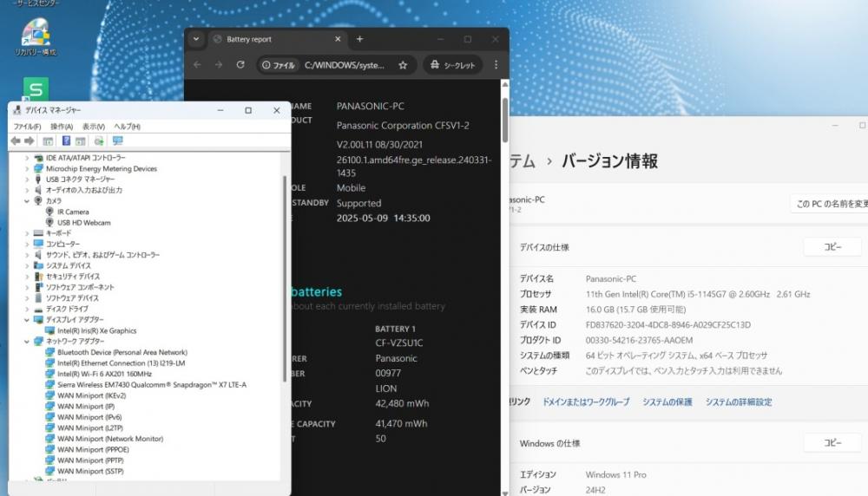
Task: Expand the keyboard category node
Action: point(27,233)
